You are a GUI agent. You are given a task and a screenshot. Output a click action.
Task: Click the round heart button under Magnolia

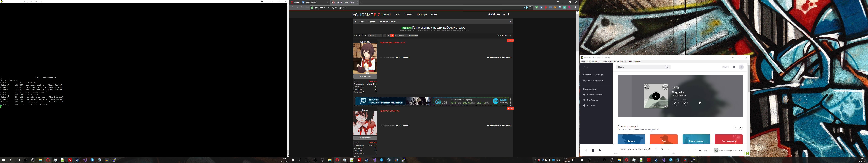tap(684, 103)
